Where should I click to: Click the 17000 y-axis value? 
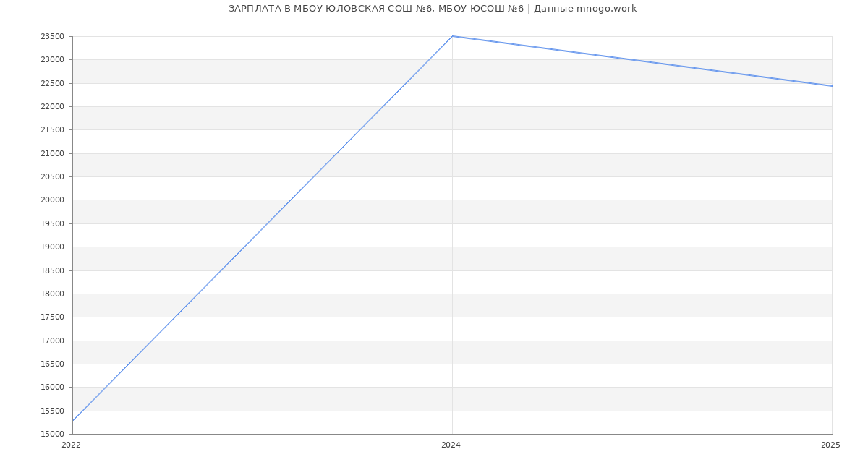(x=53, y=341)
